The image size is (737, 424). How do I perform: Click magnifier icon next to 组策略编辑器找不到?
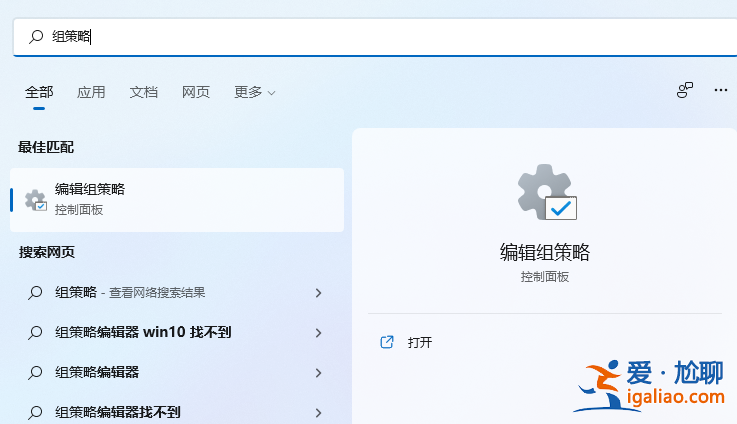[35, 413]
